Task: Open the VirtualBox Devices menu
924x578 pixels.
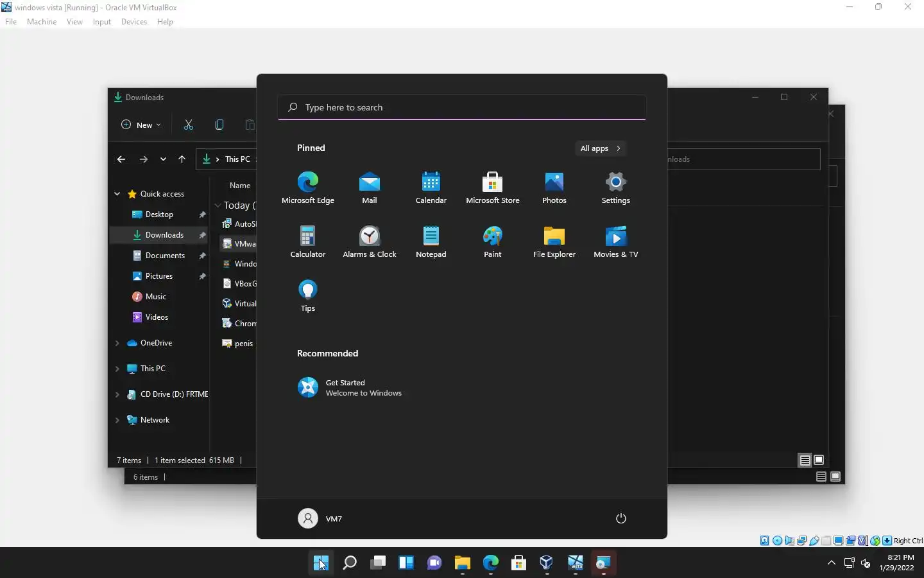Action: 133,22
